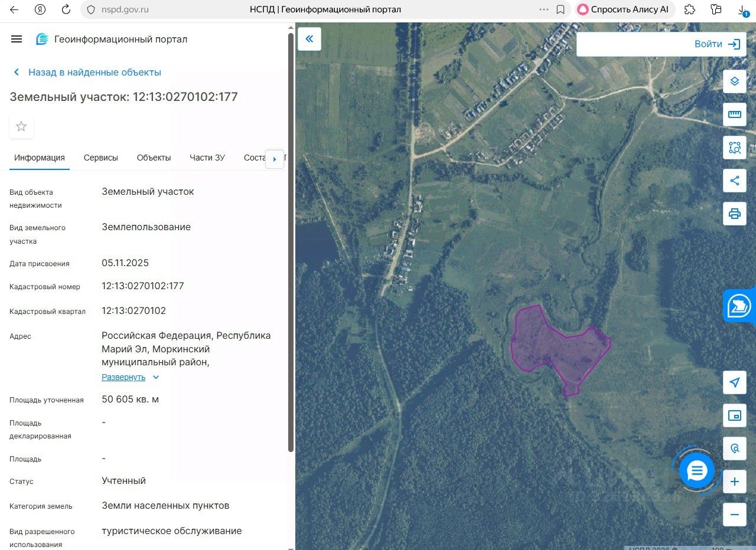The height and width of the screenshot is (550, 756).
Task: Select the area value 50 605 кв. м
Action: coord(131,400)
